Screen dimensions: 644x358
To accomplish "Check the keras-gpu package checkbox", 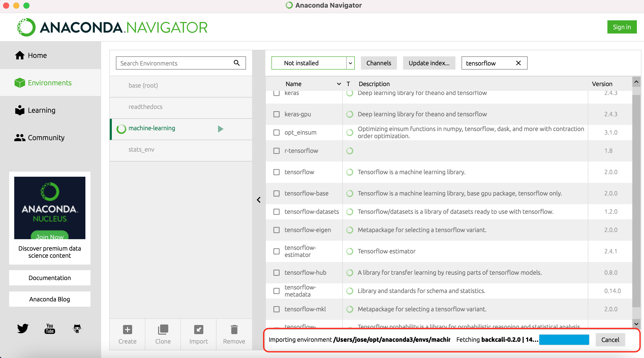I will click(277, 114).
